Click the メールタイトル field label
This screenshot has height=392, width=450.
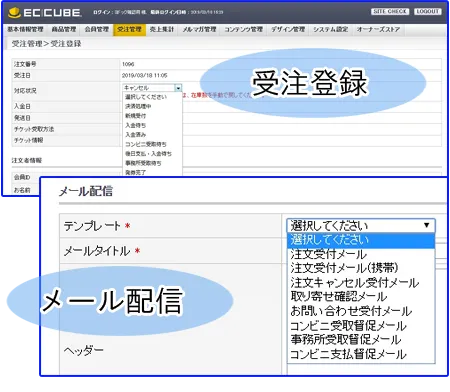tap(97, 251)
